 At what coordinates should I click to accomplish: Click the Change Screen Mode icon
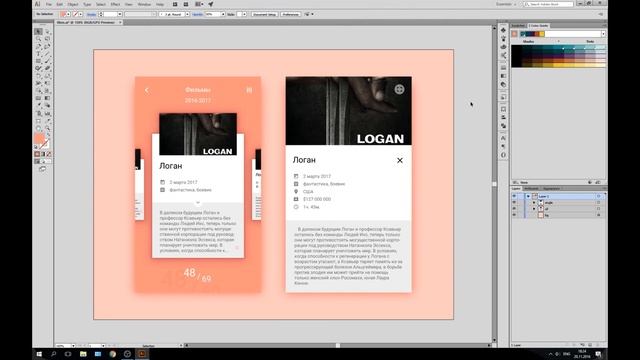[x=42, y=169]
